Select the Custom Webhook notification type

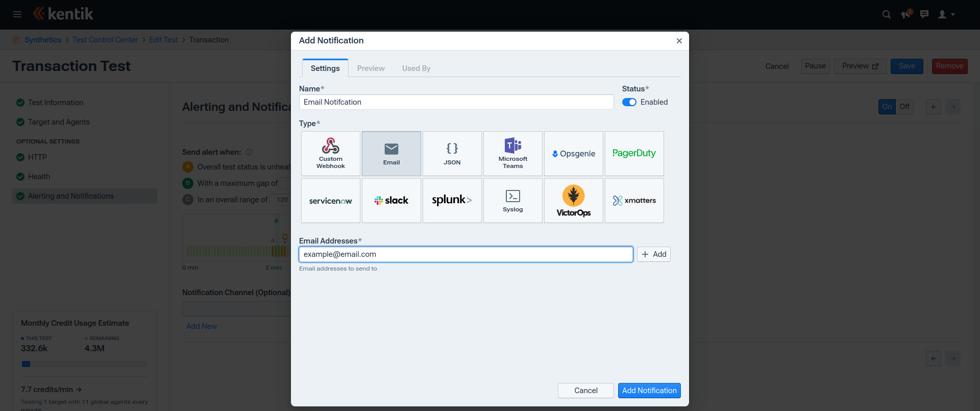click(331, 154)
